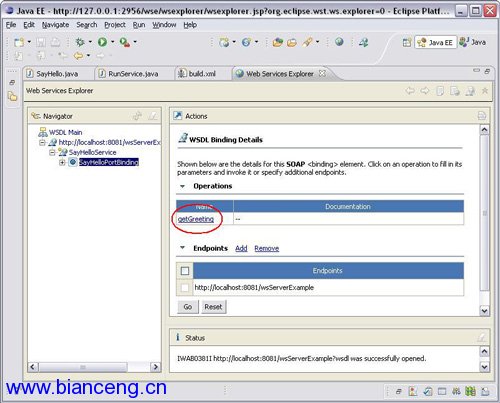
Task: Click the green Run play icon
Action: point(102,42)
